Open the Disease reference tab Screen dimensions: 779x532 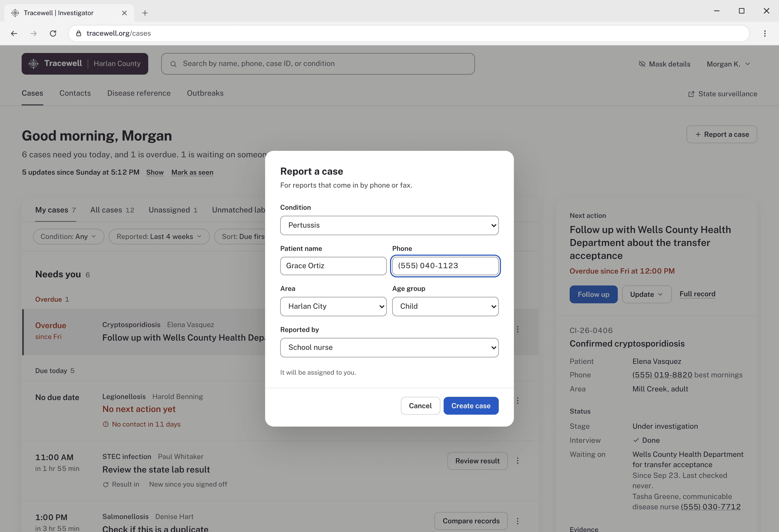coord(139,93)
